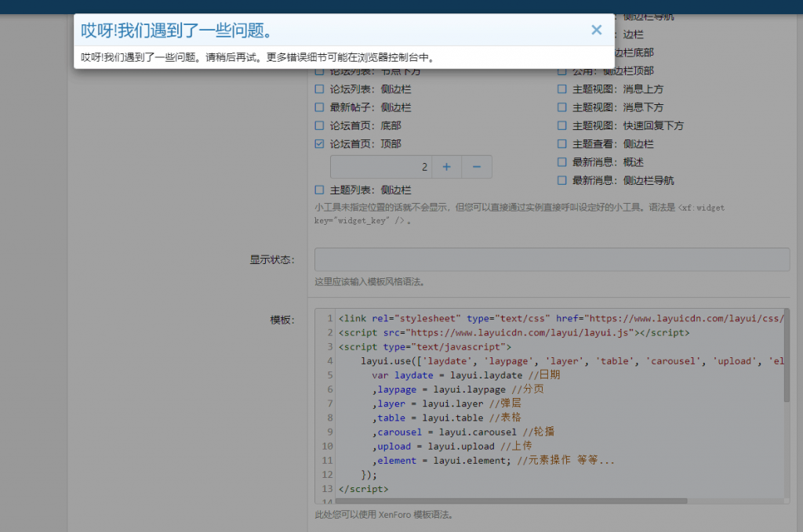803x532 pixels.
Task: Check the 主题视图: 消息上方 box
Action: click(562, 89)
